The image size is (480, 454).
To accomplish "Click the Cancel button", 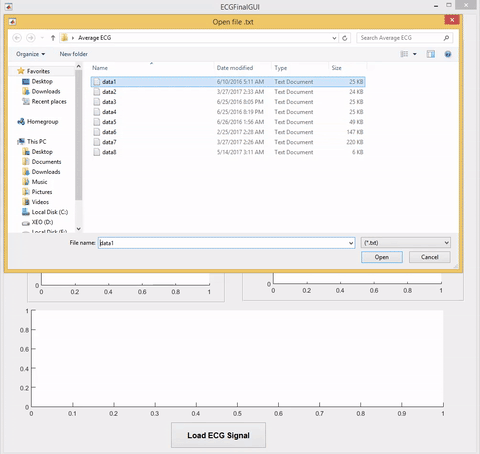I will (x=429, y=257).
